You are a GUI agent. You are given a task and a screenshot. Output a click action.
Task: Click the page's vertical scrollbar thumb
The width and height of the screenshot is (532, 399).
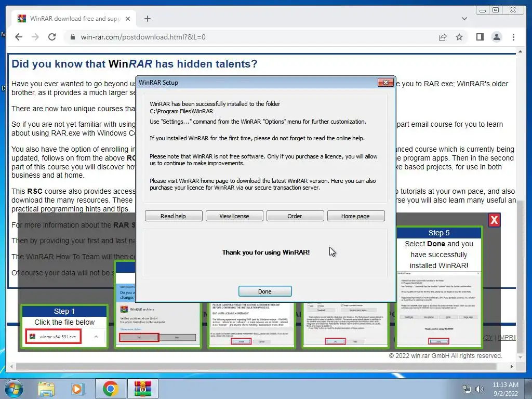[x=520, y=275]
